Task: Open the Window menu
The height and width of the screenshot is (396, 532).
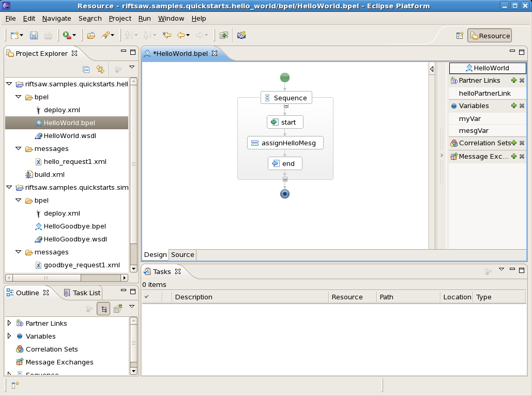Action: click(171, 18)
